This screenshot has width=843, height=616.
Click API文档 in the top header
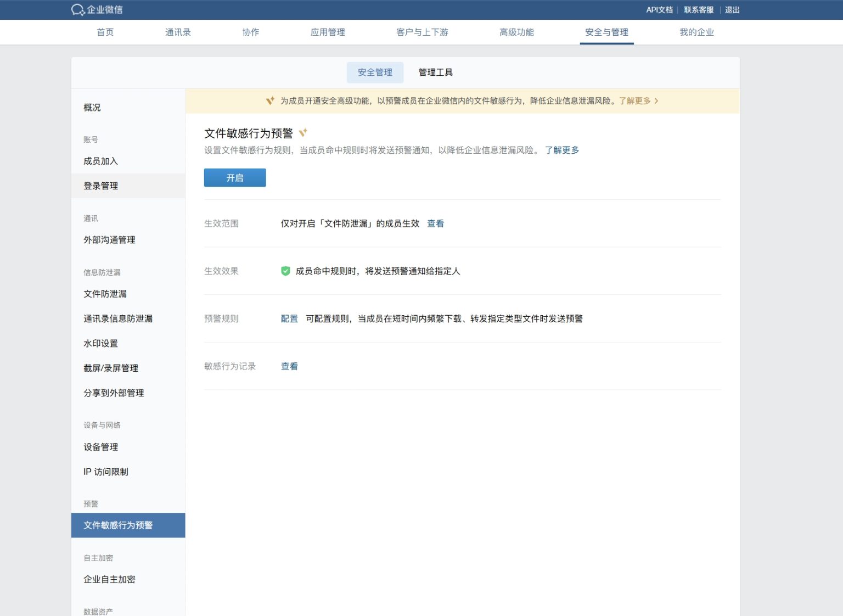coord(659,10)
